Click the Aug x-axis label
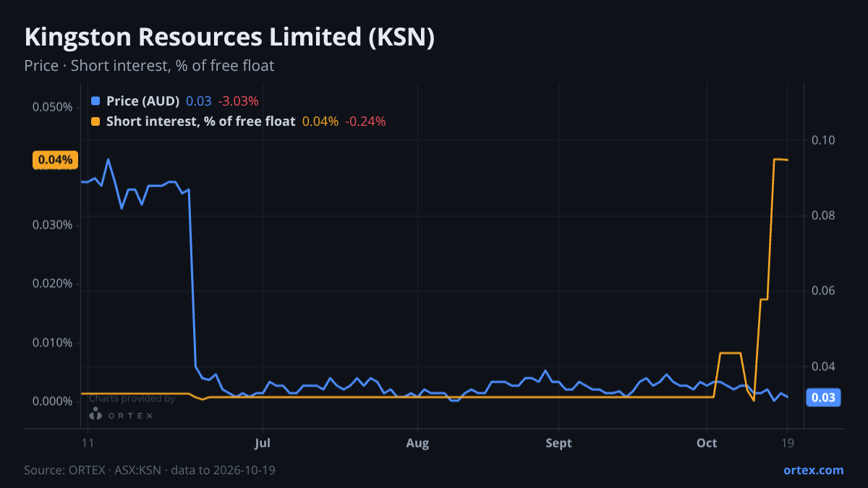Viewport: 868px width, 488px height. pyautogui.click(x=418, y=443)
